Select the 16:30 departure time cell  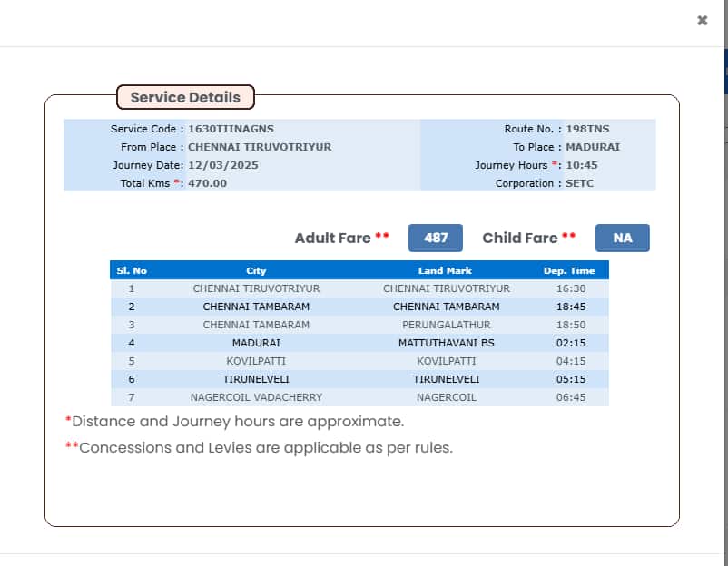569,288
